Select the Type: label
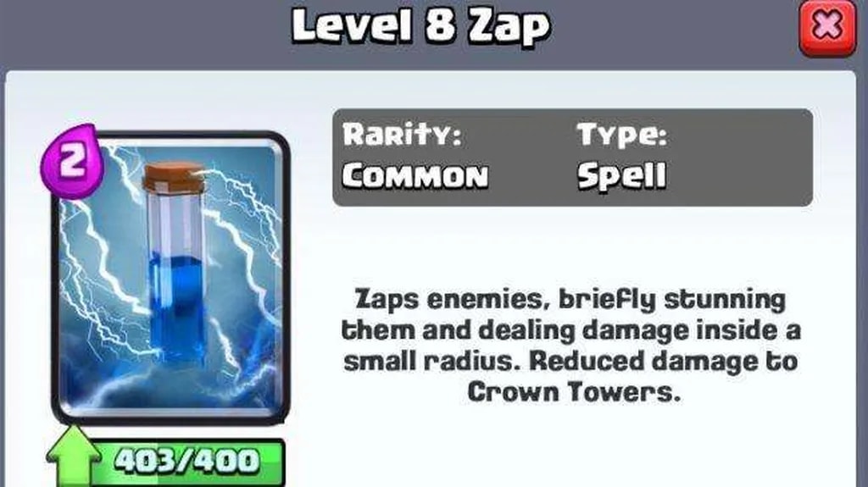 (622, 135)
